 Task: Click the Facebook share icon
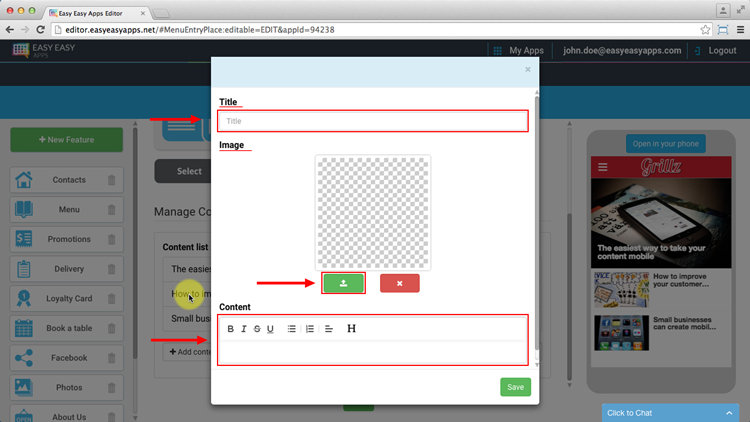(23, 358)
